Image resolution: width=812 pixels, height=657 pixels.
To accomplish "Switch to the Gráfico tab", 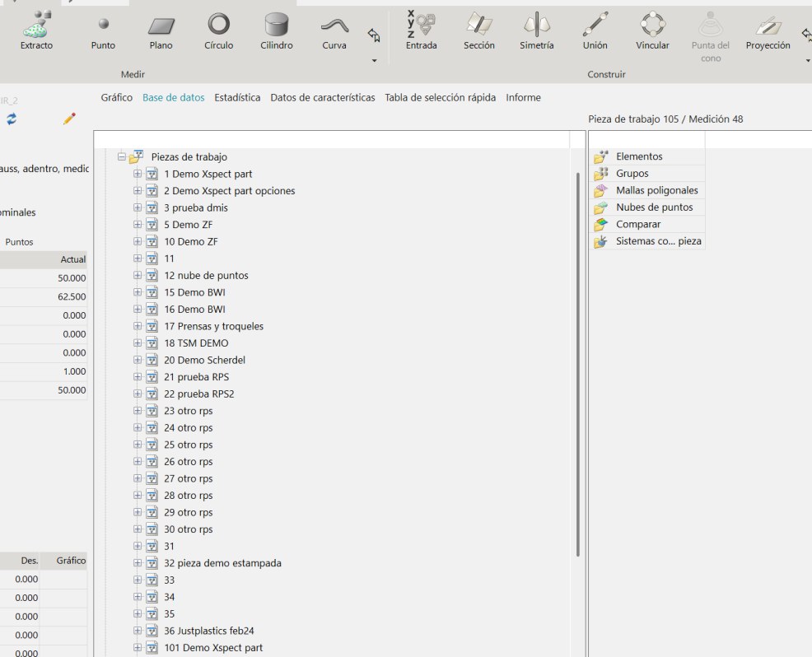I will tap(116, 97).
